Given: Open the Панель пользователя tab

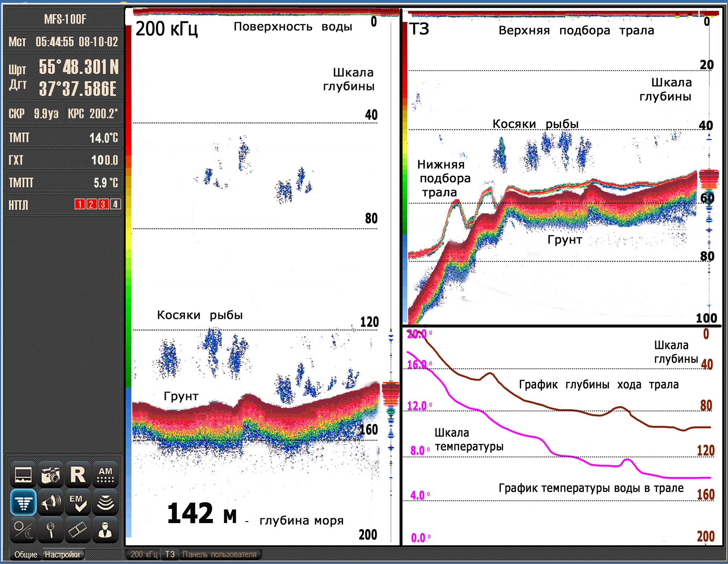Looking at the screenshot, I should coord(220,554).
